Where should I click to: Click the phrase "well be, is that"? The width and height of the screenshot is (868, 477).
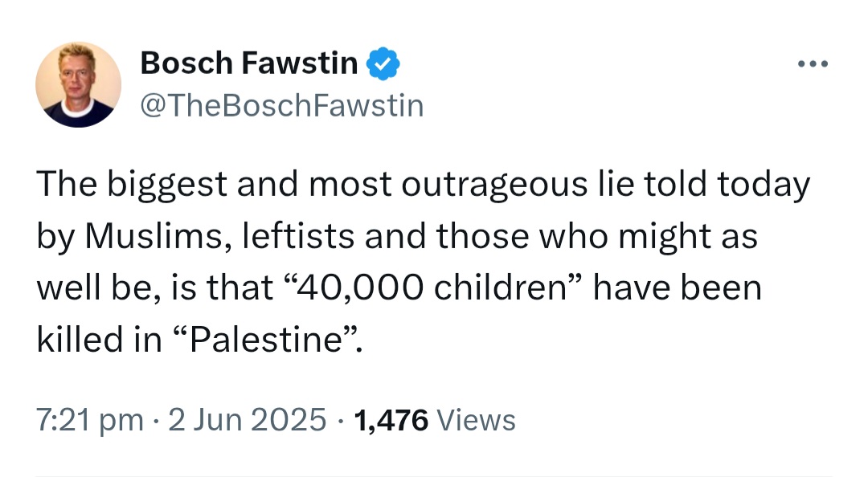click(155, 288)
